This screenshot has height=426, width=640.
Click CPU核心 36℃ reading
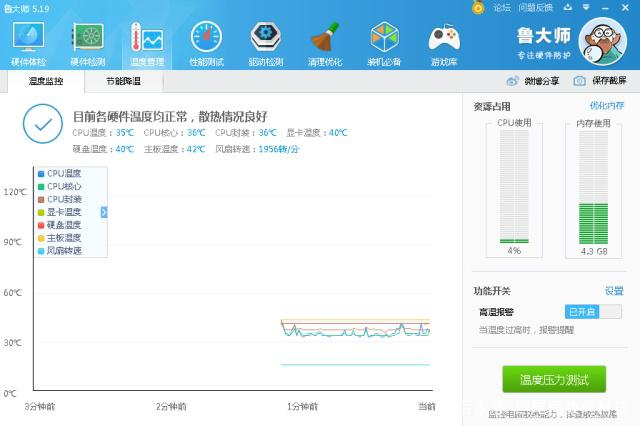tap(174, 133)
